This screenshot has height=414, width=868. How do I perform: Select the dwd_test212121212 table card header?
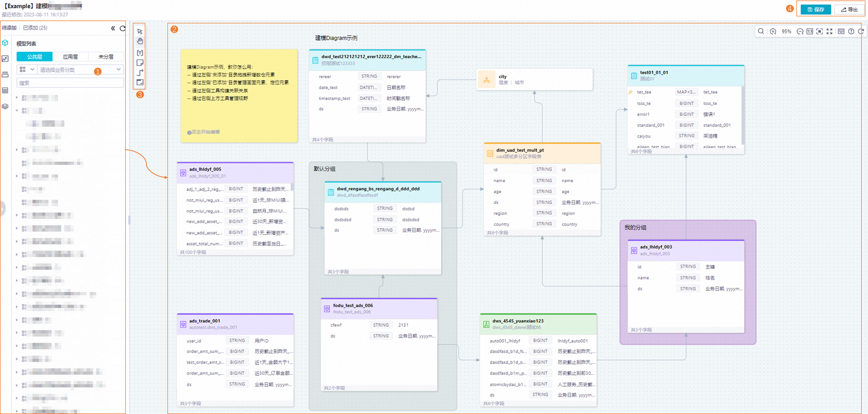[x=367, y=60]
